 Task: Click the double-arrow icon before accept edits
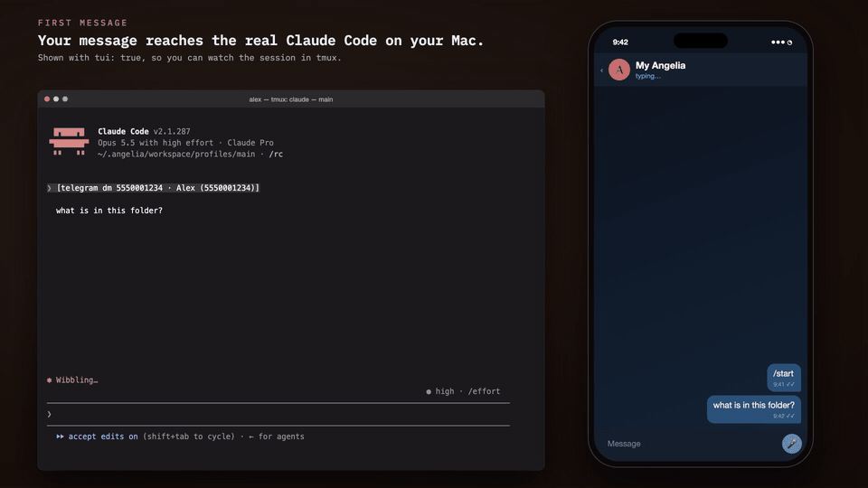pyautogui.click(x=60, y=436)
